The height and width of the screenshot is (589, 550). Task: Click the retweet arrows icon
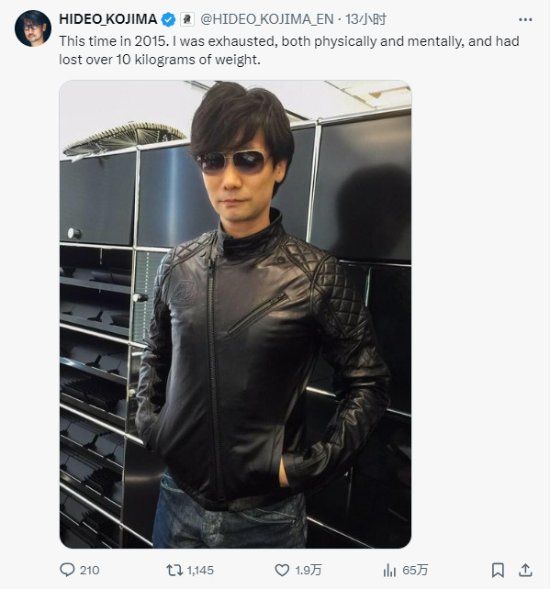coord(174,570)
